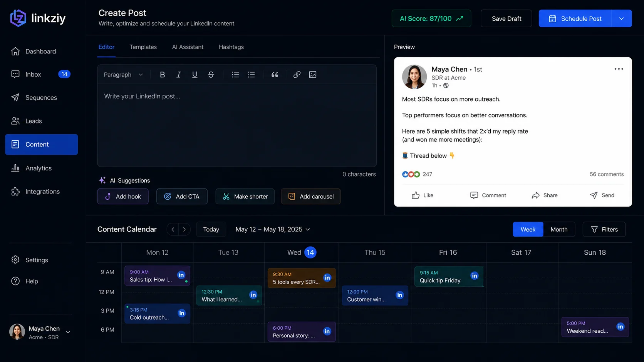Open Integrations in the sidebar
Viewport: 644px width, 362px height.
click(42, 192)
